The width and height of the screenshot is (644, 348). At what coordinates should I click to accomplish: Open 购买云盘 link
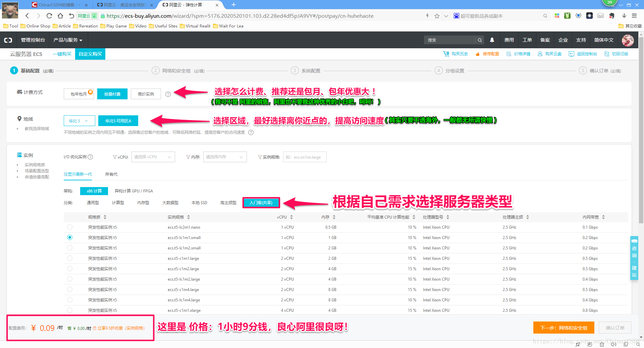click(x=550, y=54)
